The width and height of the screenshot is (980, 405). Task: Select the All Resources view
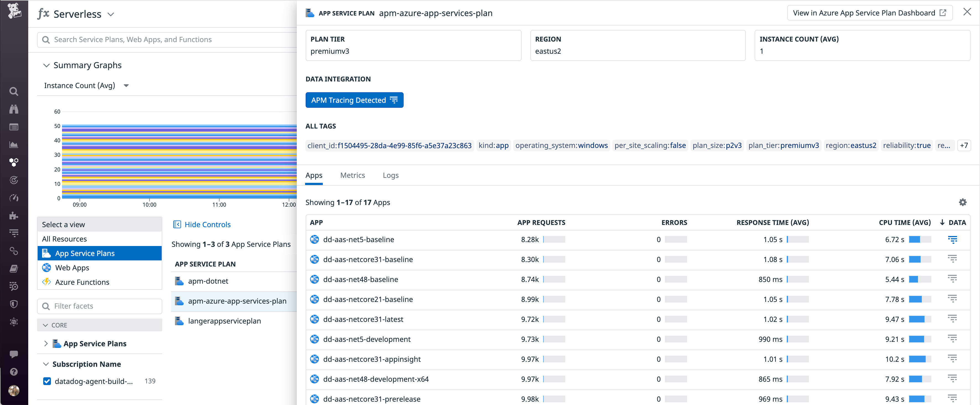click(64, 239)
